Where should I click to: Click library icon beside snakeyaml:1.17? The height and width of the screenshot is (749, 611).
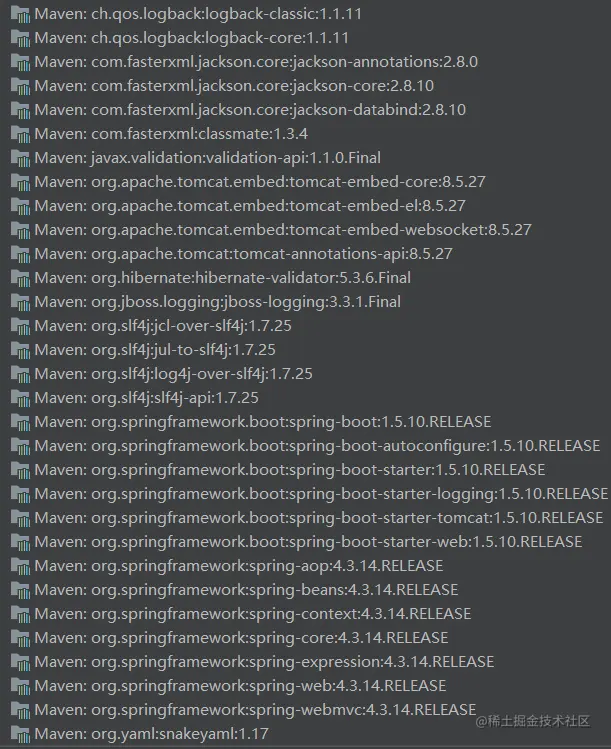pyautogui.click(x=20, y=734)
